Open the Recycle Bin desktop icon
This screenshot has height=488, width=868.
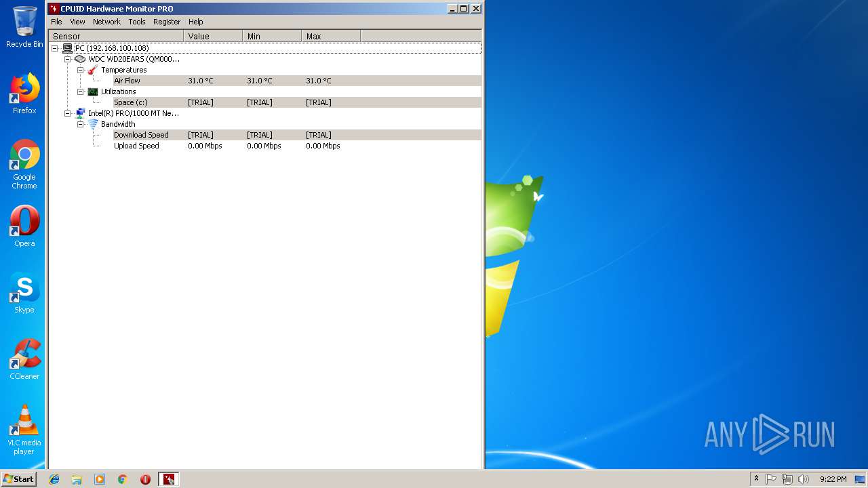pyautogui.click(x=24, y=27)
